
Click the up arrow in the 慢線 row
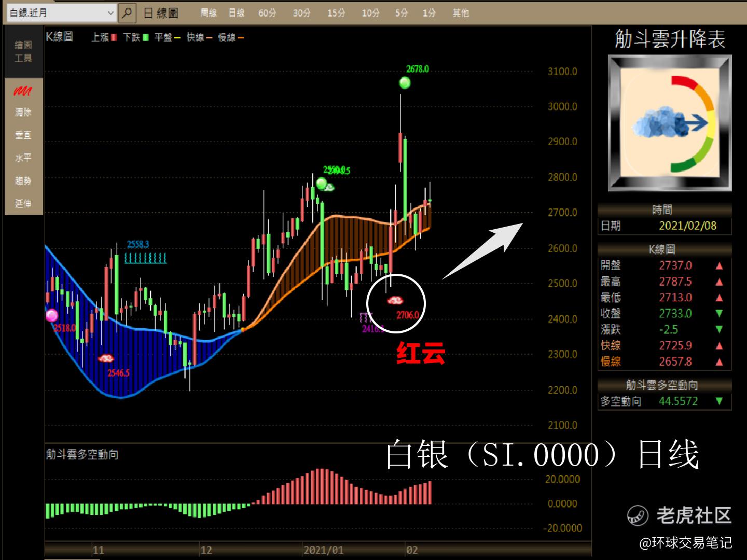(719, 362)
